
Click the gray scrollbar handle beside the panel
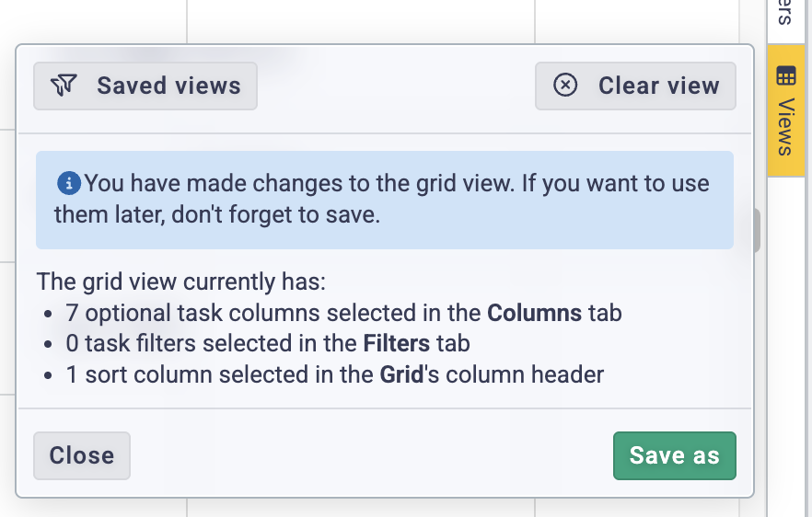(756, 230)
